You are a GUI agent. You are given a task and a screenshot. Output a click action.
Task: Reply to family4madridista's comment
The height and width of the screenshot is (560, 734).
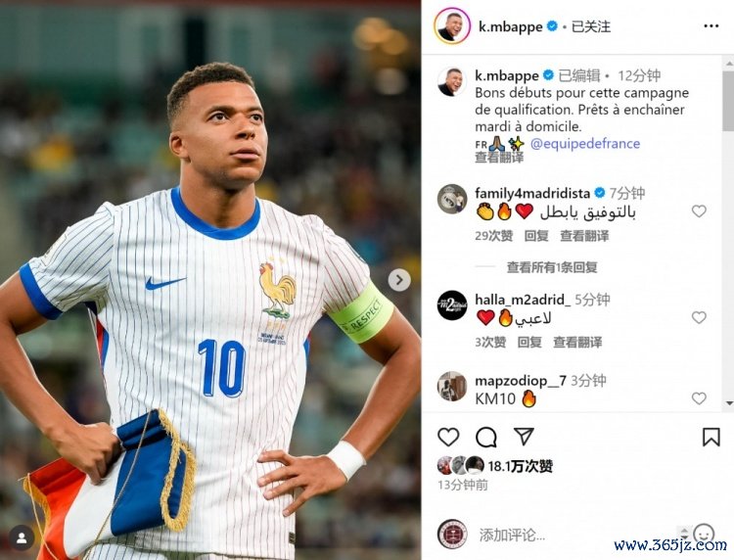536,236
